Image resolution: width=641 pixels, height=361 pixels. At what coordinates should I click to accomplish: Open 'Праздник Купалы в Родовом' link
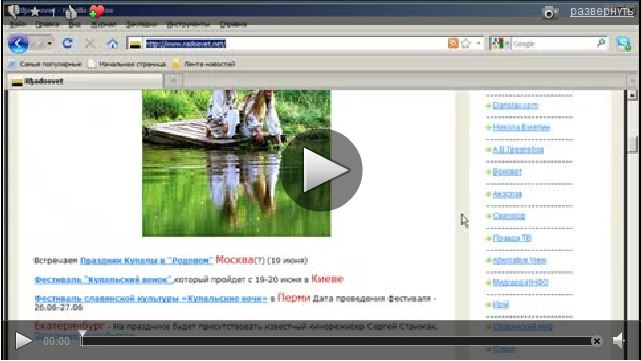(146, 260)
